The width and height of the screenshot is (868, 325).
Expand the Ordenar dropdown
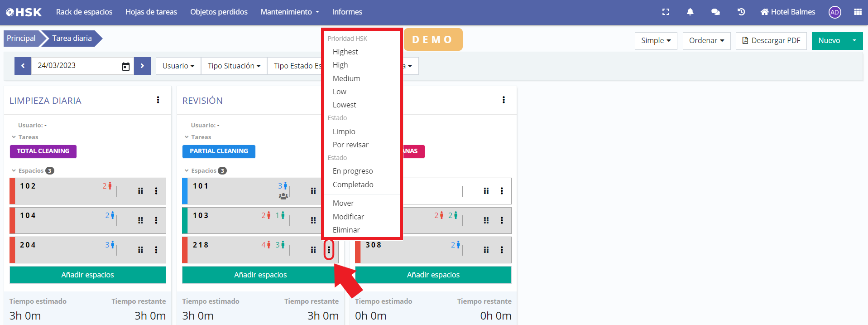706,40
